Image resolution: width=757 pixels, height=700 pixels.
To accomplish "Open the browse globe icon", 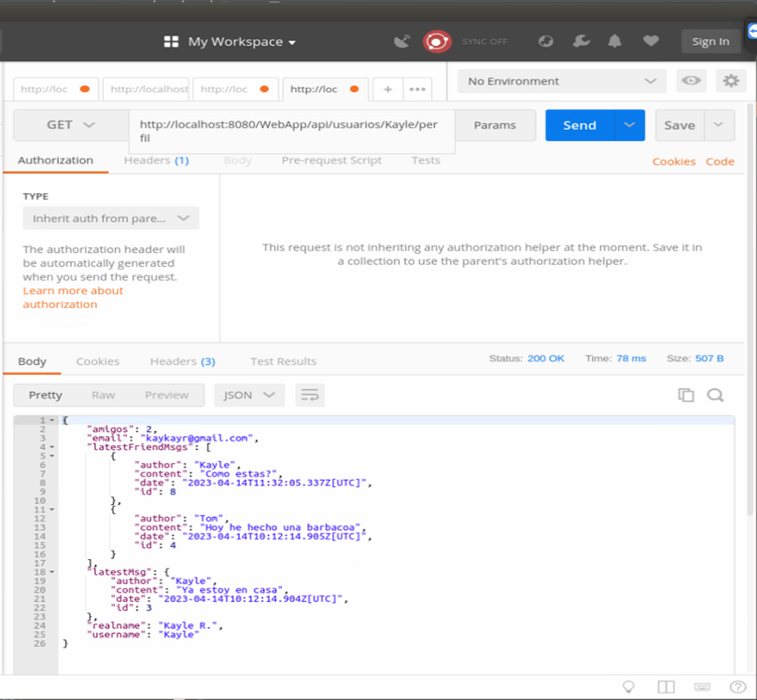I will 545,41.
